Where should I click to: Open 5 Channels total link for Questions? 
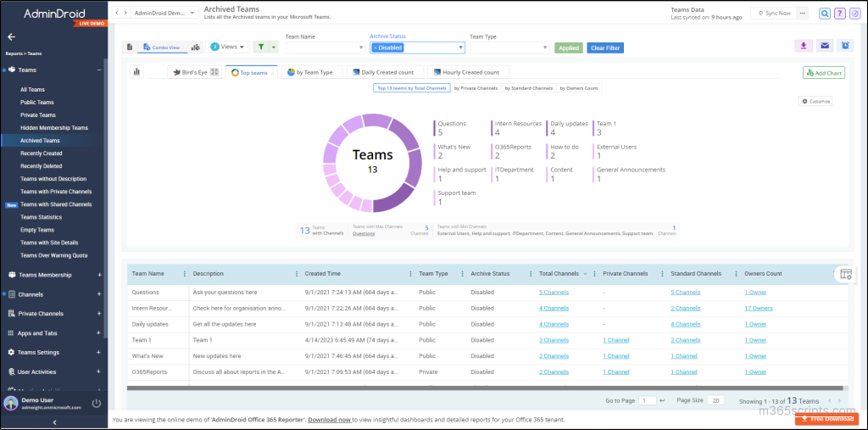coord(554,292)
